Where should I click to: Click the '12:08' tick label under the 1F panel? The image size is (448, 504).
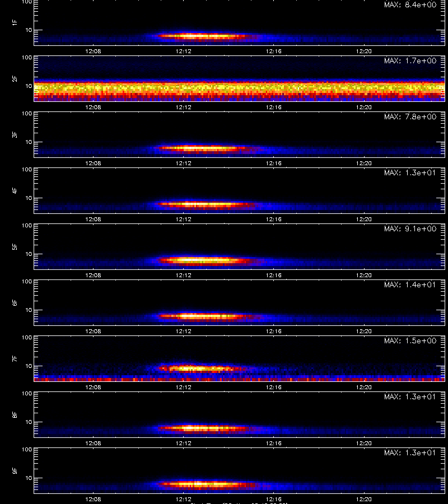(93, 51)
